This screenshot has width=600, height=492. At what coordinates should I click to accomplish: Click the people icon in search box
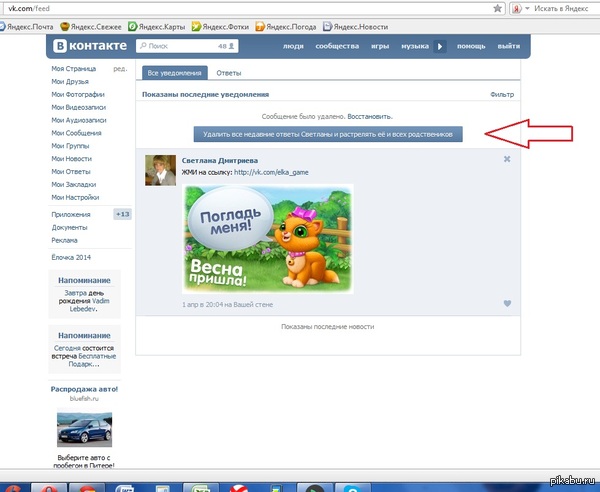232,46
